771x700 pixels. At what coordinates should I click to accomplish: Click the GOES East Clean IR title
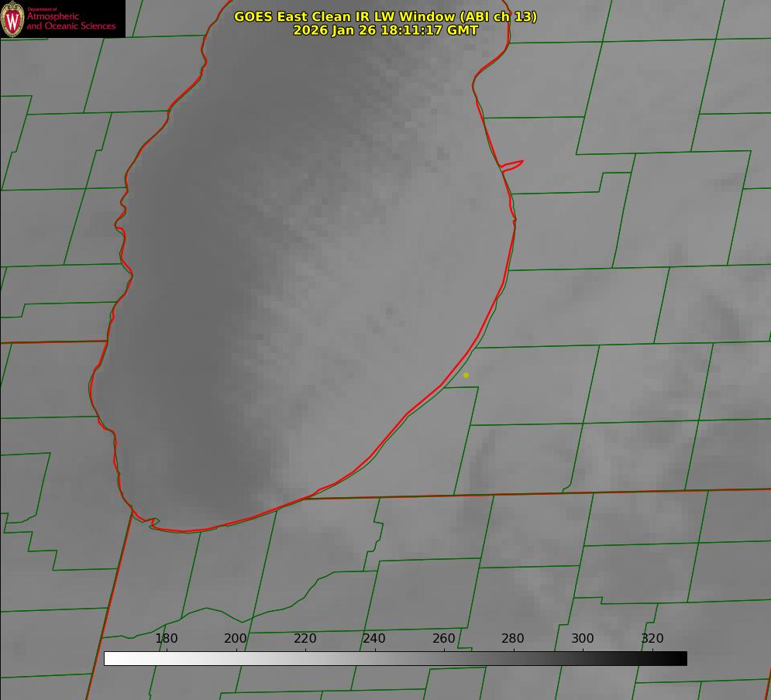[x=385, y=16]
